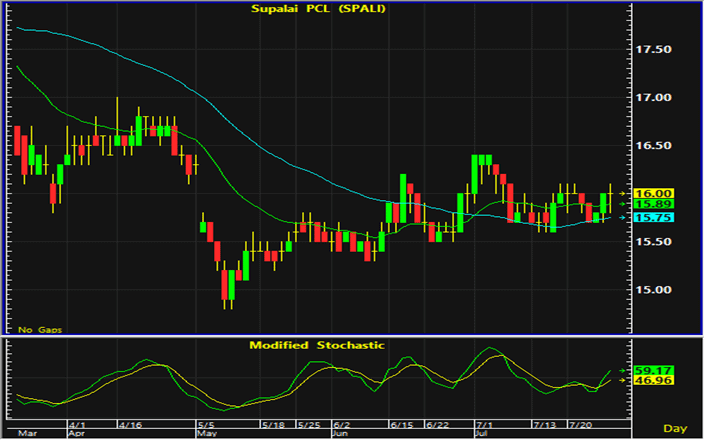This screenshot has width=705, height=440.
Task: Click the May month label
Action: click(207, 434)
